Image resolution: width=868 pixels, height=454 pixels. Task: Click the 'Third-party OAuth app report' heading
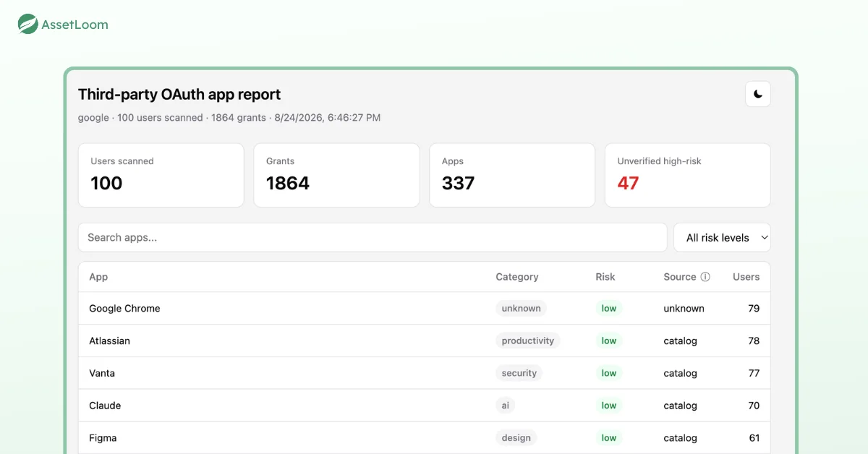pyautogui.click(x=179, y=94)
